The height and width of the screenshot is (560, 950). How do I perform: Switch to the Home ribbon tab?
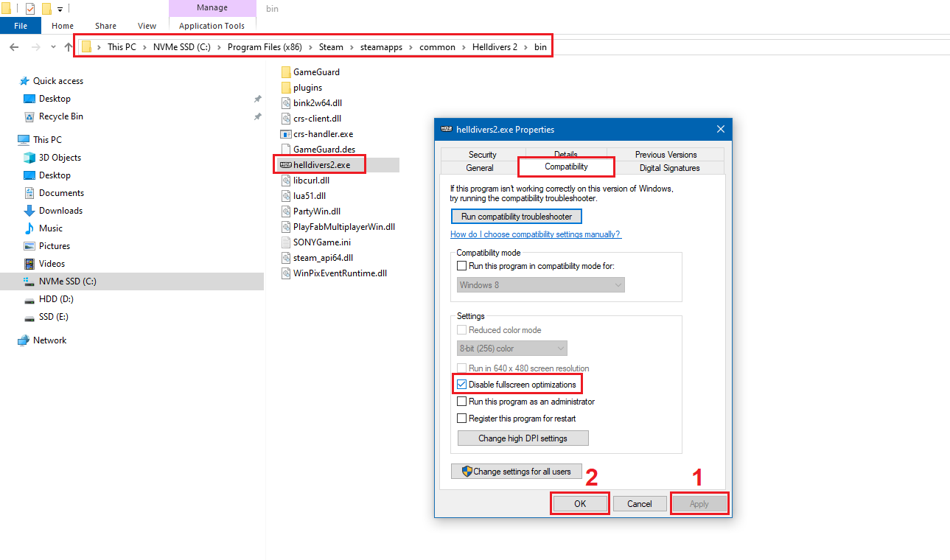click(x=63, y=26)
